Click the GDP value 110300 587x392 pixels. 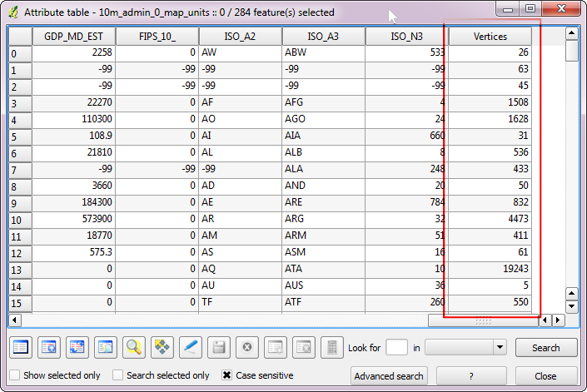(74, 119)
